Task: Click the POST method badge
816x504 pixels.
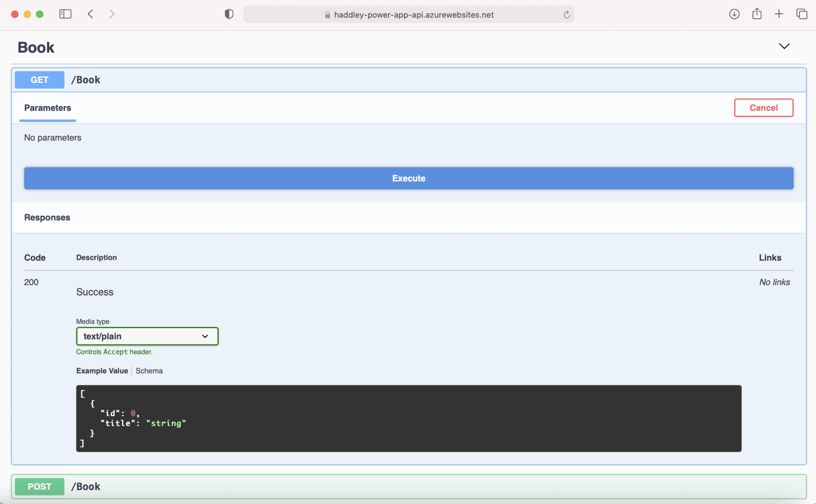Action: 40,487
